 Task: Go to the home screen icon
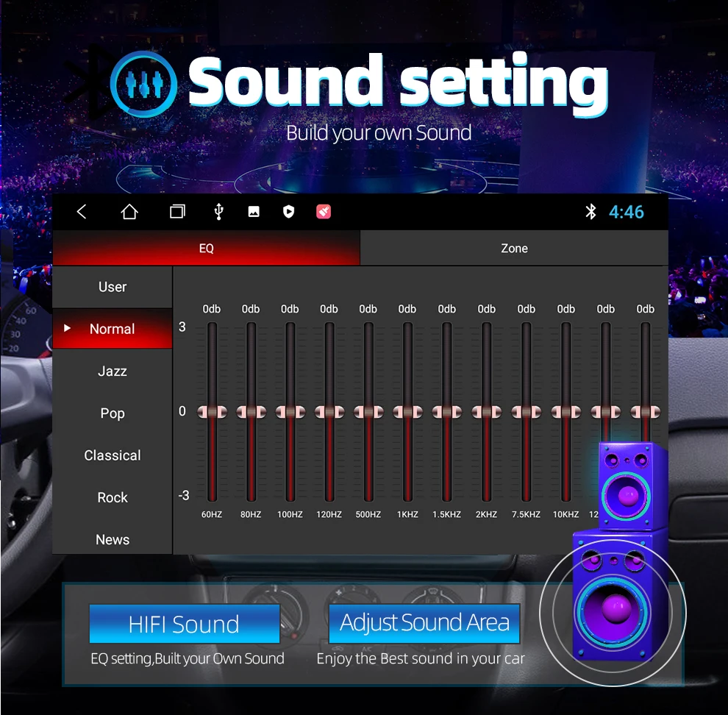click(129, 212)
